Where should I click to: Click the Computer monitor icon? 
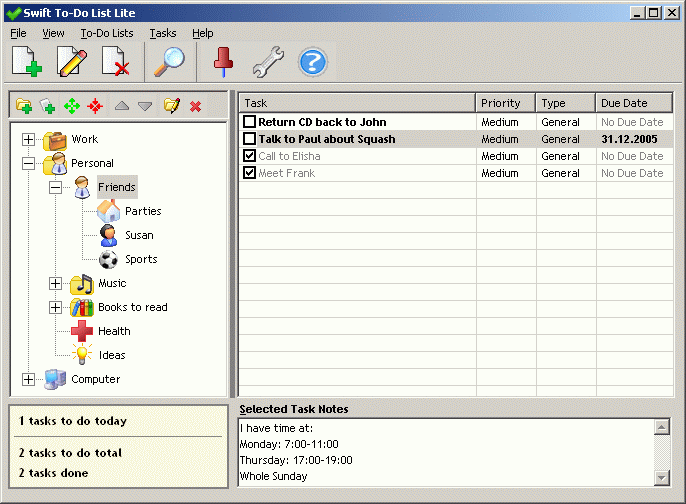point(55,379)
